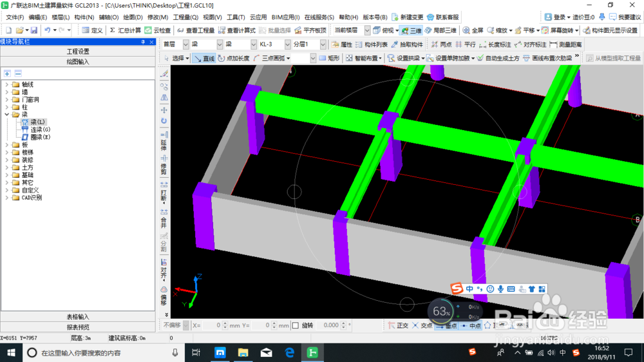Open the 首层 floor dropdown
644x362 pixels.
click(x=185, y=44)
